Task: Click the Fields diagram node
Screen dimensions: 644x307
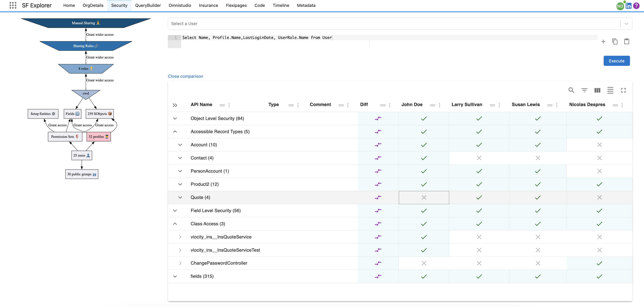Action: pyautogui.click(x=73, y=114)
